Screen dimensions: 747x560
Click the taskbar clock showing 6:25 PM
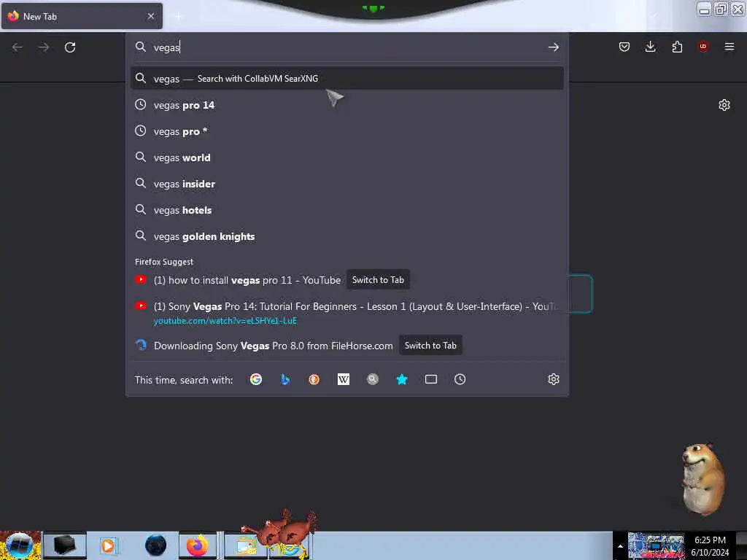tap(710, 546)
